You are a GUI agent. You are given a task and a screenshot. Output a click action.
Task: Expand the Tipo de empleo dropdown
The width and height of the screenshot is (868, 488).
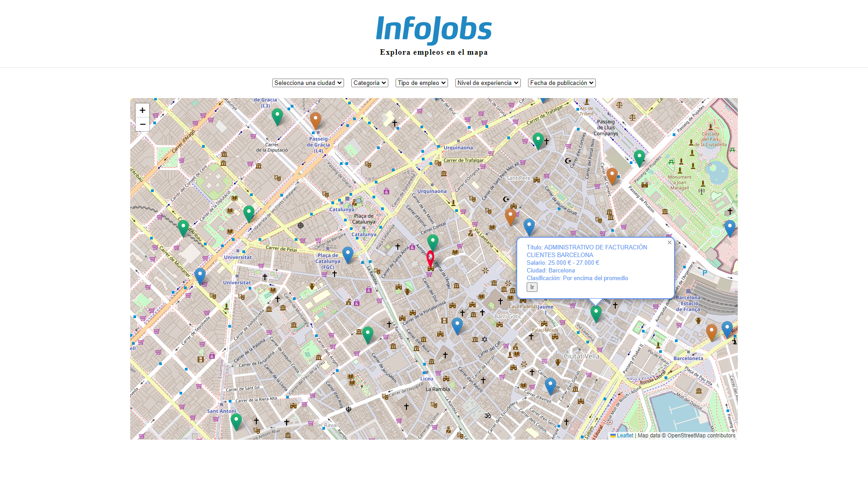click(x=421, y=83)
